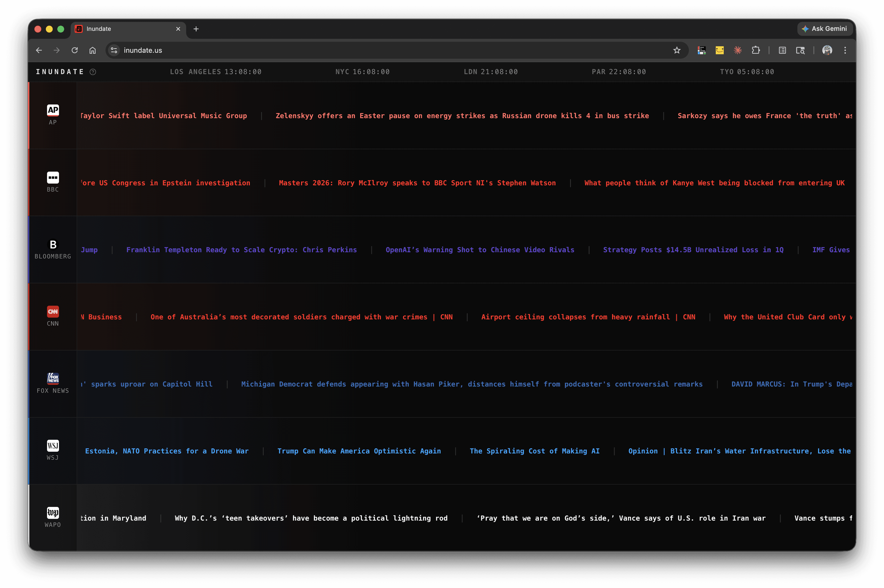
Task: Click the WSJ source logo icon
Action: point(53,445)
